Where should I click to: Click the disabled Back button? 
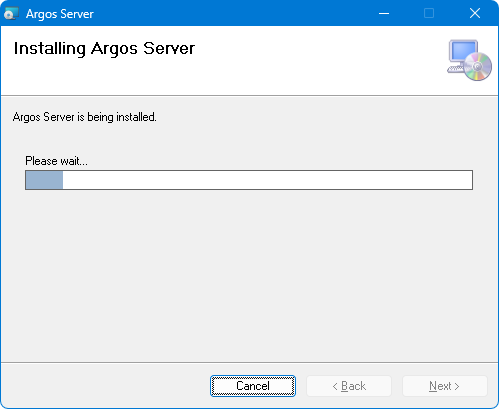coord(349,386)
